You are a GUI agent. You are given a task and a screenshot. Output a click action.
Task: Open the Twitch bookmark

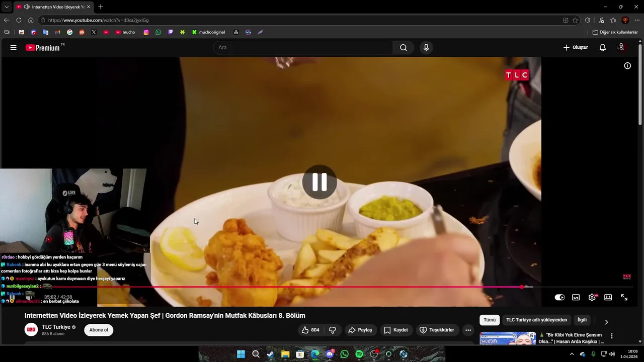(x=171, y=32)
